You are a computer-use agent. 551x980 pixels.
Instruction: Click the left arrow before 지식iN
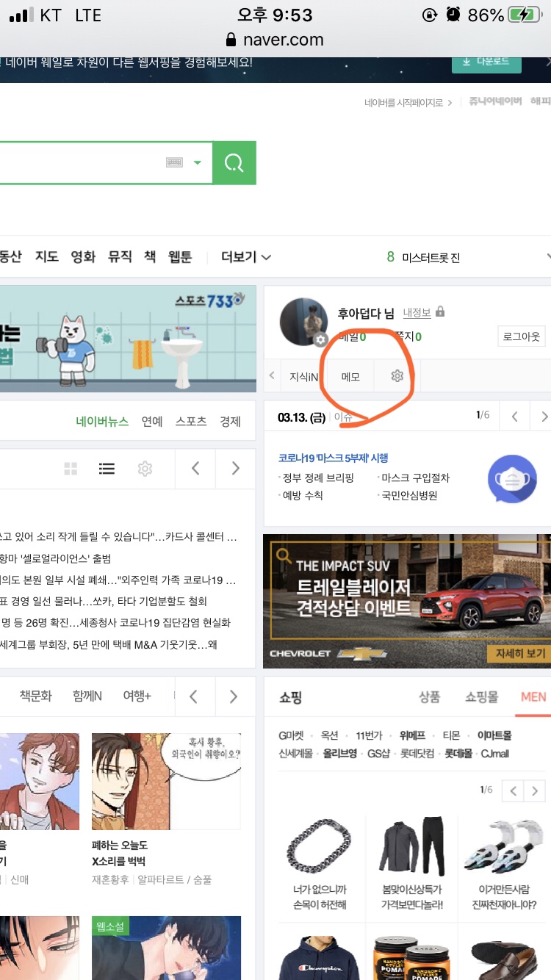pyautogui.click(x=272, y=376)
